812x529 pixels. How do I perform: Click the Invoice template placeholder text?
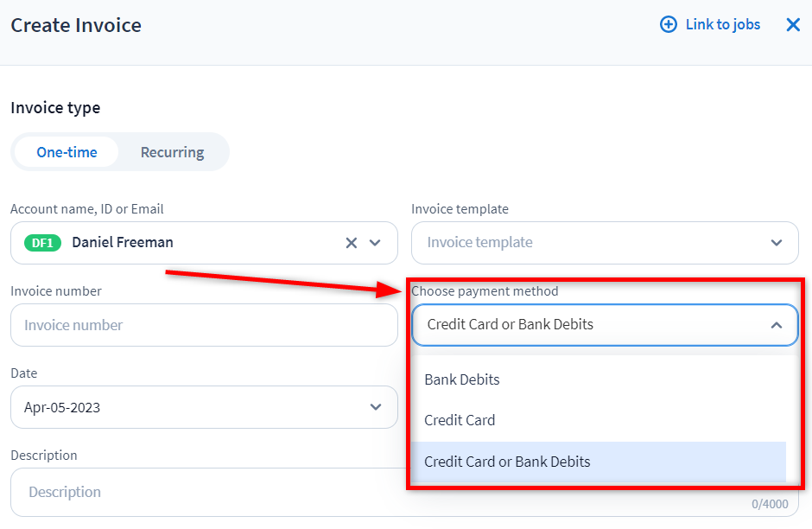tap(479, 243)
